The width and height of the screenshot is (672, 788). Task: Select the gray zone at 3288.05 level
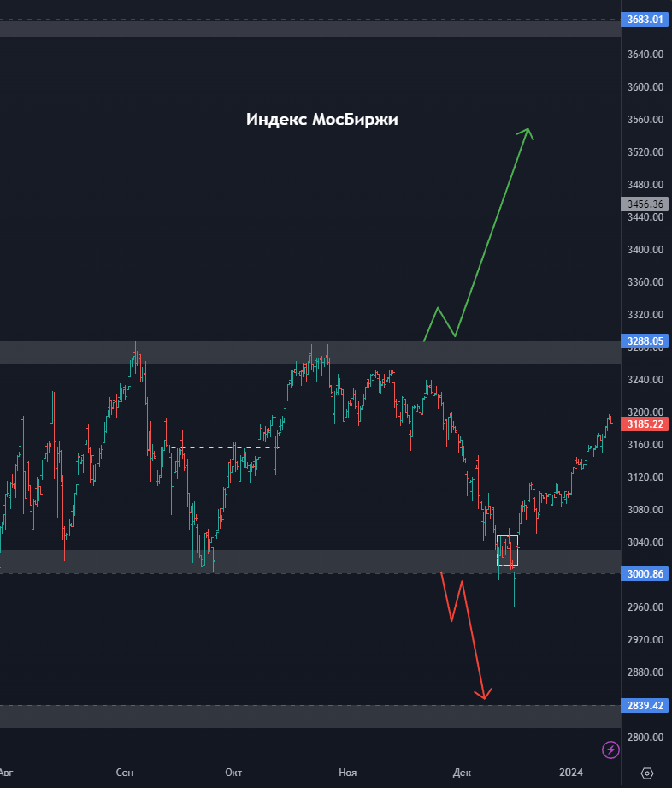coord(310,353)
